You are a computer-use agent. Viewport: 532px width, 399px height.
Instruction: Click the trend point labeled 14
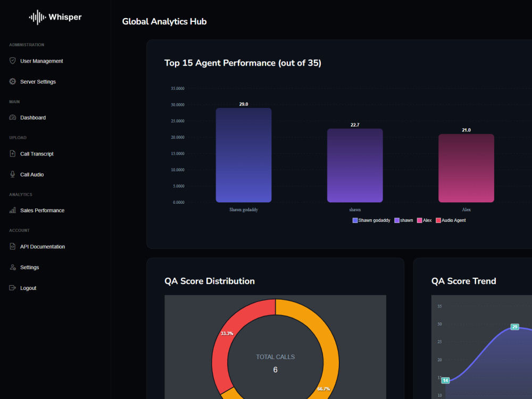pos(445,380)
